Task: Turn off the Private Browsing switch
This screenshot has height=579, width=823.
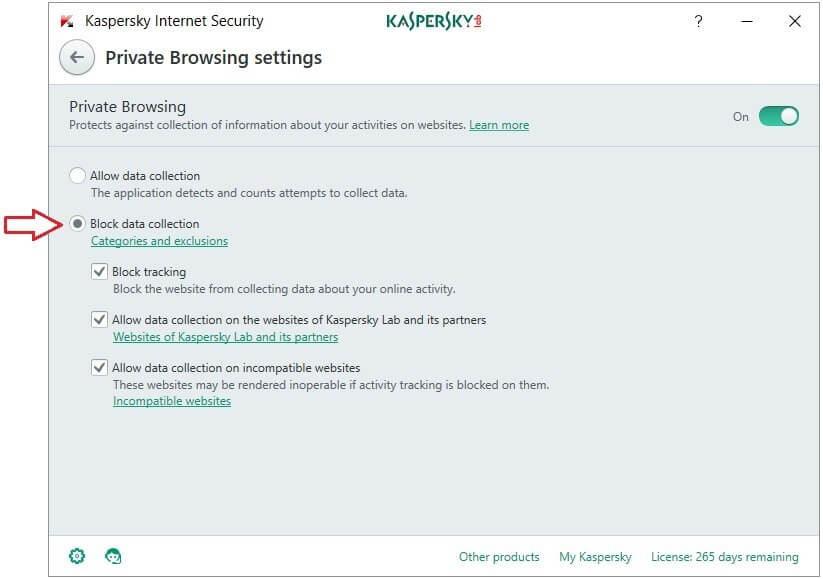Action: click(778, 116)
